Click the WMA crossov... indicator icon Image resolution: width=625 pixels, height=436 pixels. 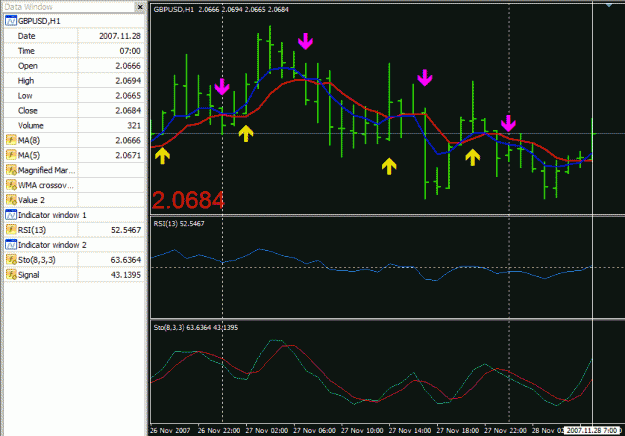(11, 185)
